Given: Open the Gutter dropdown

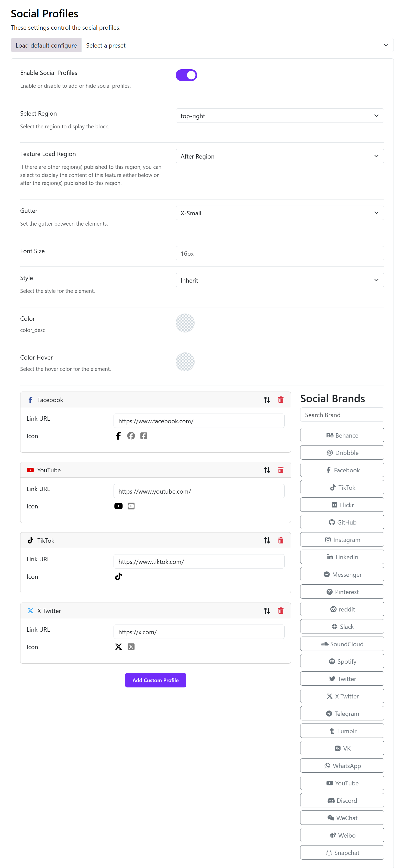Looking at the screenshot, I should [280, 213].
